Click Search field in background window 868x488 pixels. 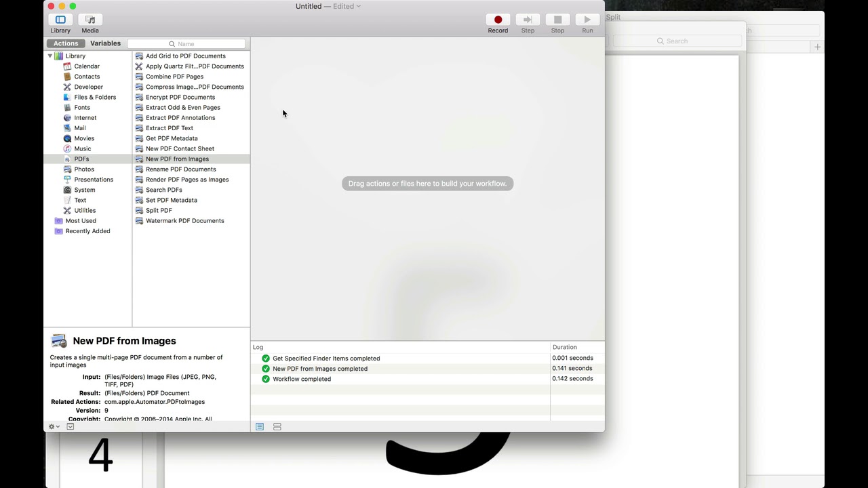click(x=677, y=41)
